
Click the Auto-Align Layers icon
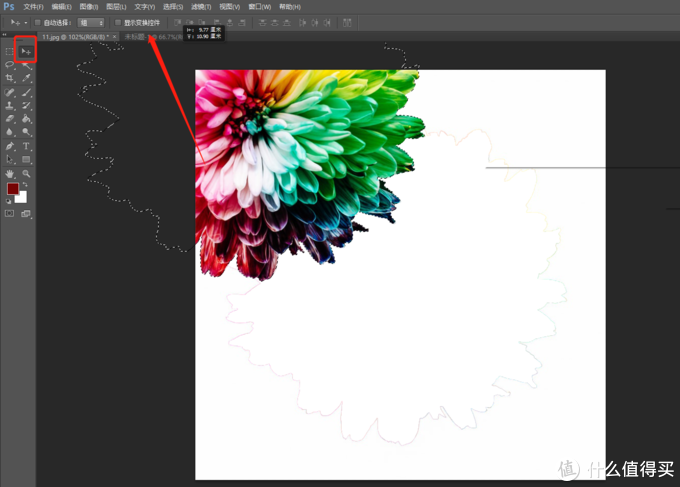point(347,23)
